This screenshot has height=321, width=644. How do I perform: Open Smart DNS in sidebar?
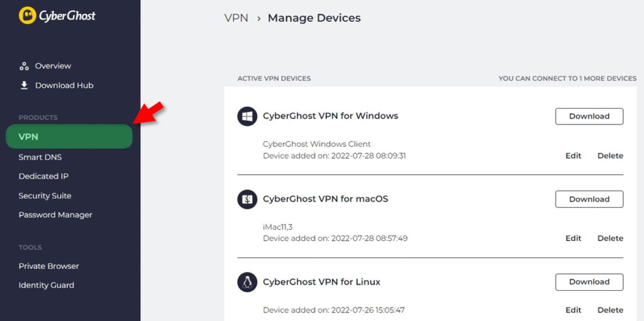pos(40,157)
